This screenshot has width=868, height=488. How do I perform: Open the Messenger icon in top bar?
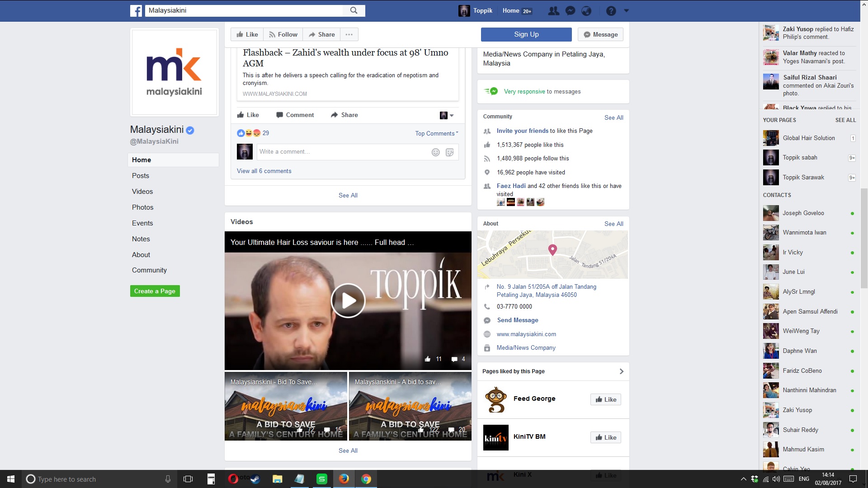[x=571, y=11]
